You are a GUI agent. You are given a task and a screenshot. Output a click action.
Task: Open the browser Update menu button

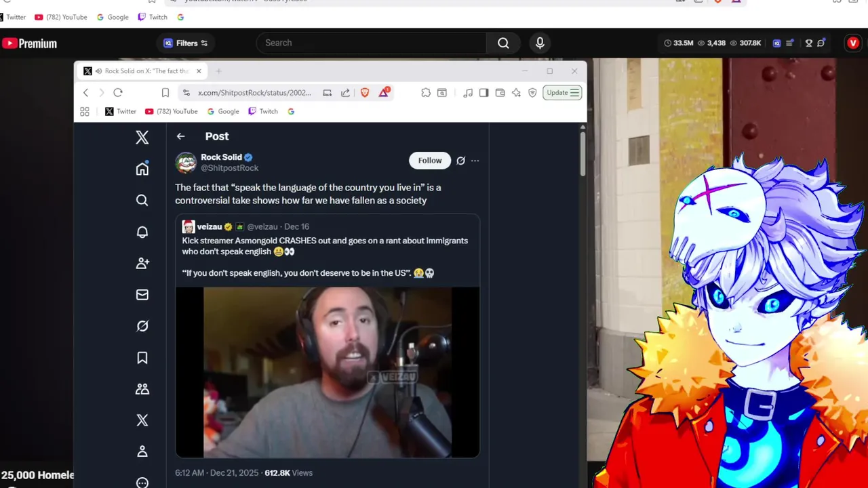563,93
